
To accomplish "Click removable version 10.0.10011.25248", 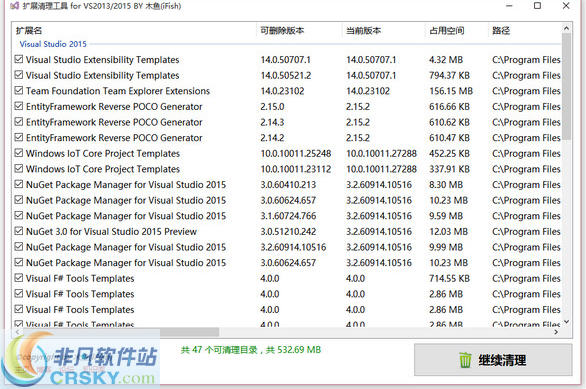I will [296, 154].
